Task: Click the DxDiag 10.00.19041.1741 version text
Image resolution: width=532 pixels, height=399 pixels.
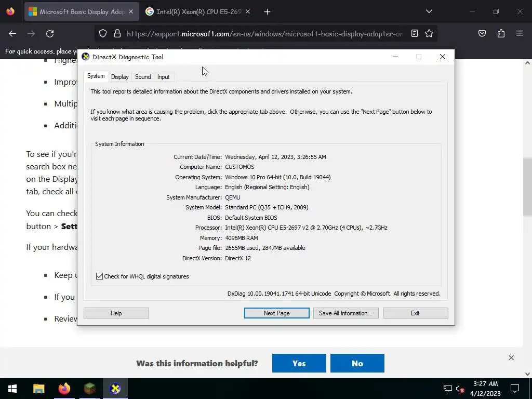Action: point(279,294)
